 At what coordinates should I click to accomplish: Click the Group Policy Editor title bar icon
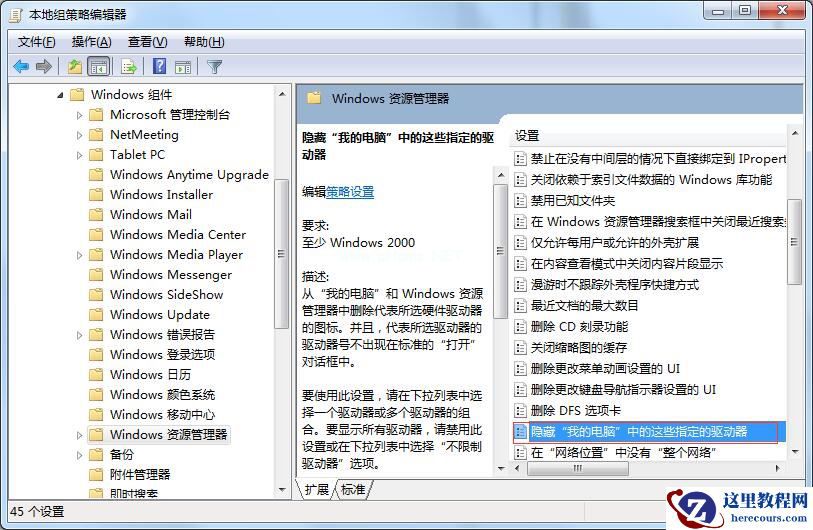(x=15, y=15)
